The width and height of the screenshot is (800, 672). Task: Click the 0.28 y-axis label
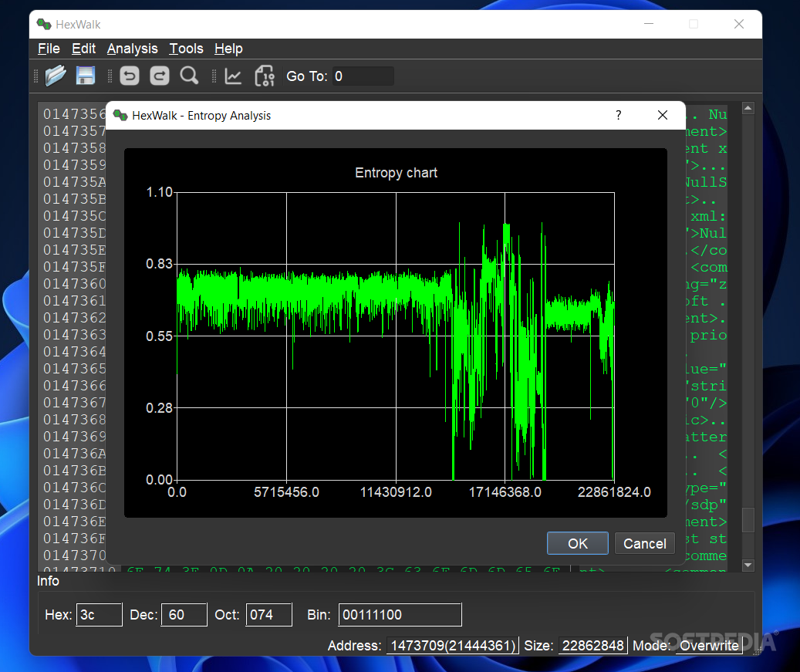(x=159, y=408)
